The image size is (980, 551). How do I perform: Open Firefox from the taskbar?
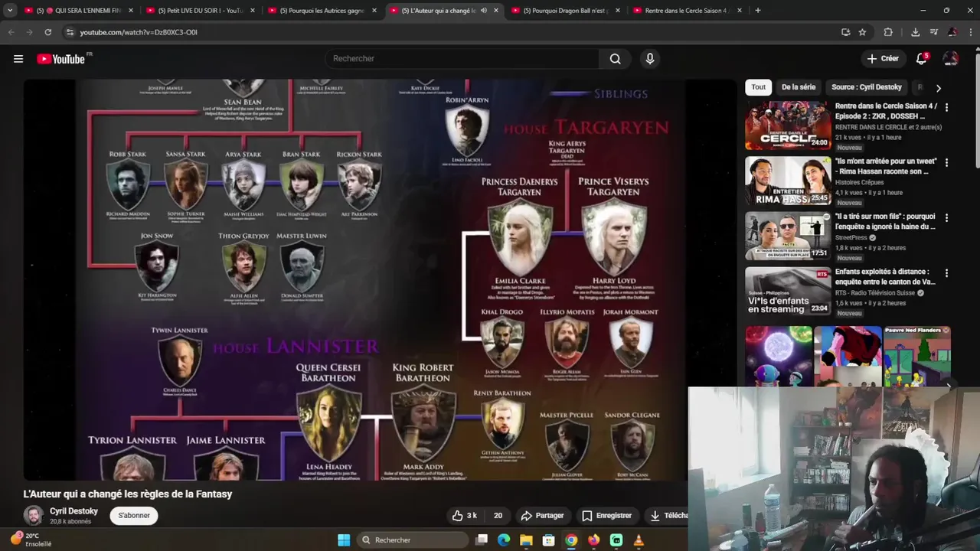pos(593,540)
